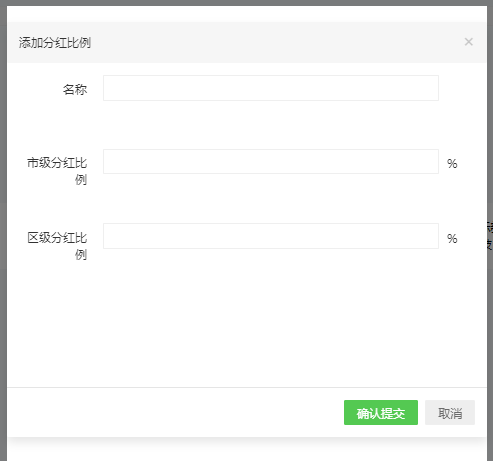493x461 pixels.
Task: Close the 添加分红比例 dialog with X
Action: (x=468, y=42)
